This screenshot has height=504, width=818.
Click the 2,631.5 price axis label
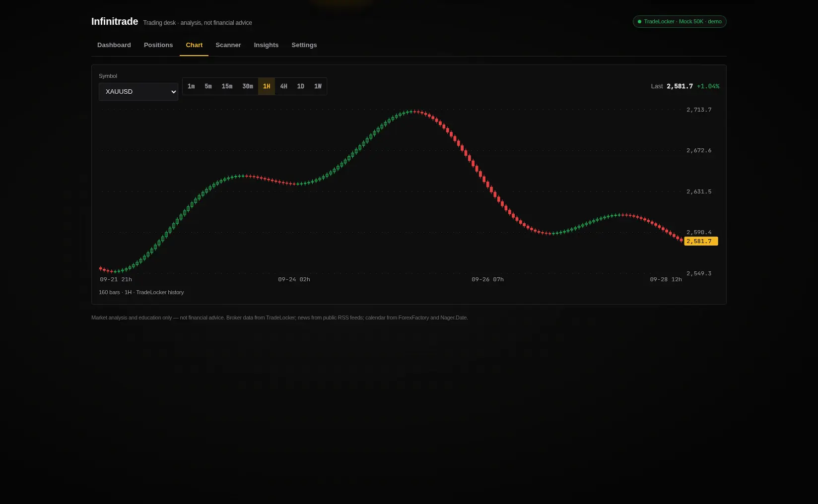[699, 191]
